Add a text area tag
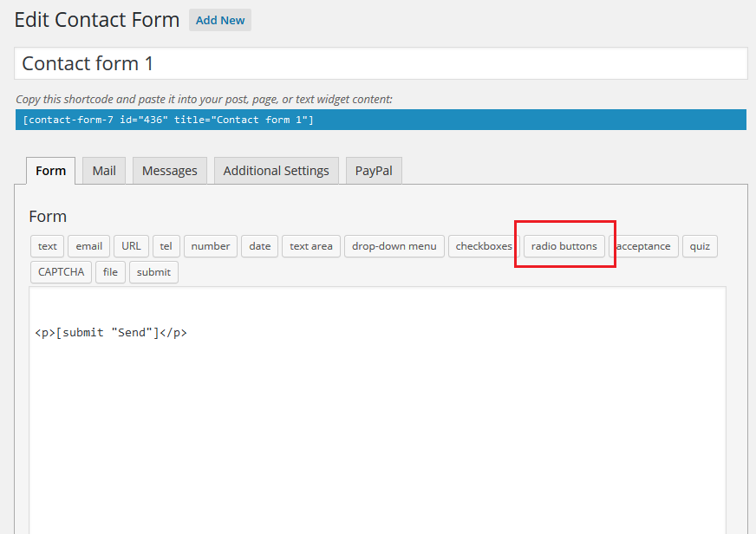 (x=311, y=246)
